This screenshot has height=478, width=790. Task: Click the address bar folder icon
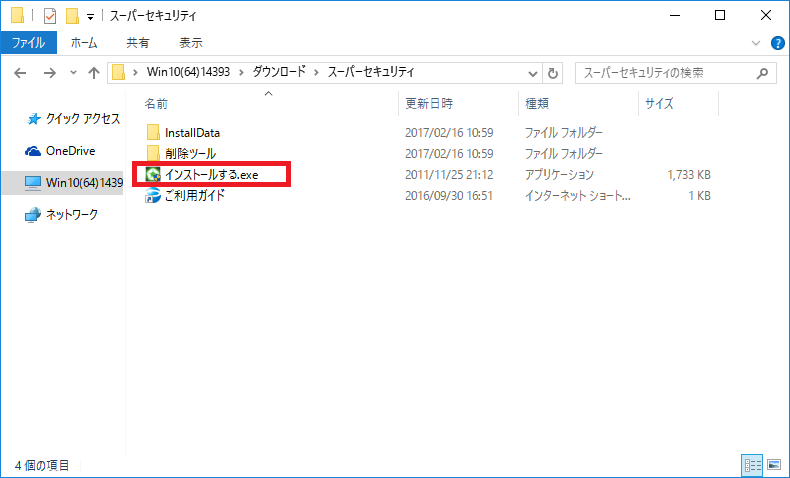[x=118, y=73]
